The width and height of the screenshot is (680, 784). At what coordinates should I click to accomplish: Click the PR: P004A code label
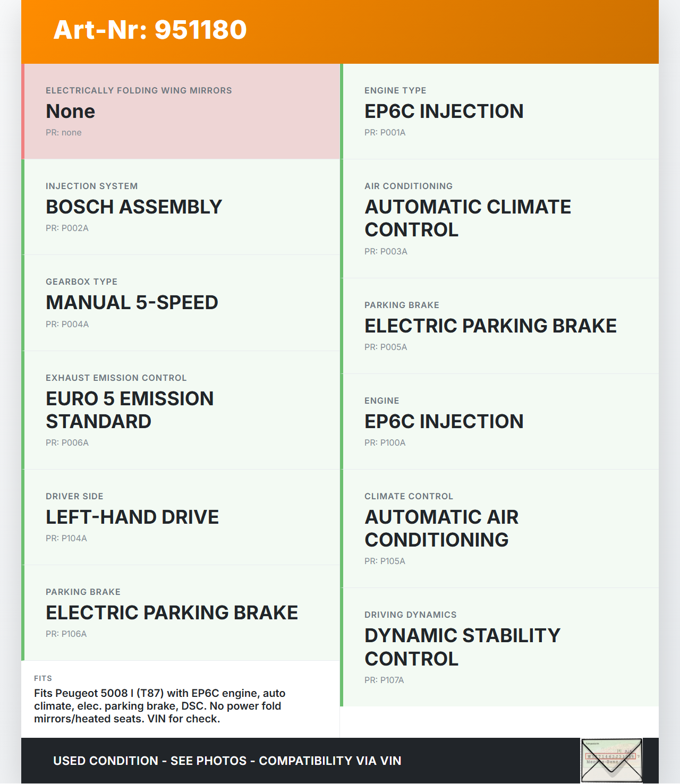(67, 325)
